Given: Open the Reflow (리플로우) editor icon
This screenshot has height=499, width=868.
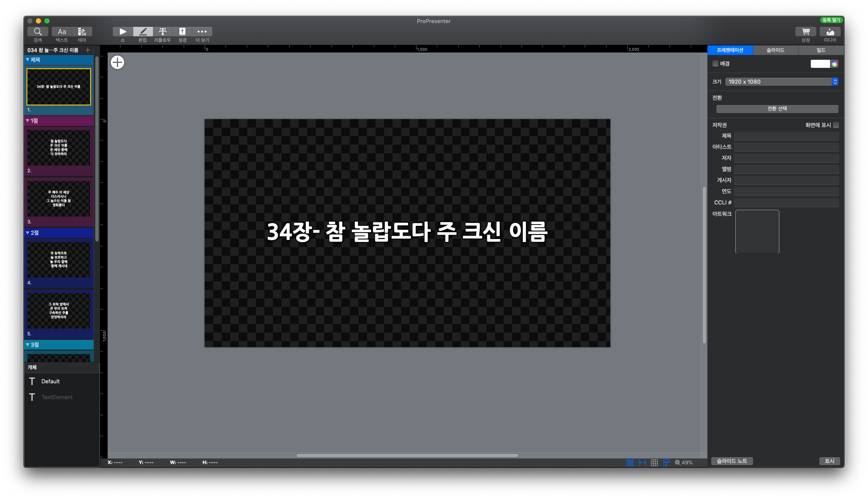Looking at the screenshot, I should pyautogui.click(x=162, y=32).
